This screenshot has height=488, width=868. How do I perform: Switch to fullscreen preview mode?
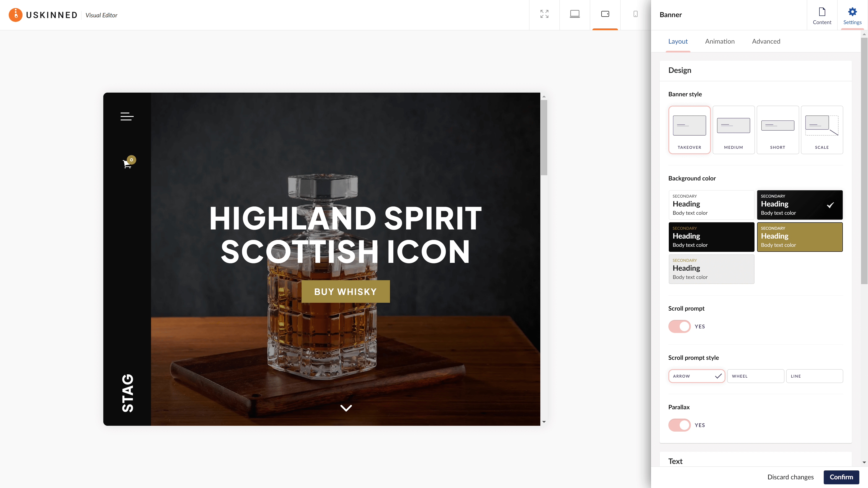[x=544, y=14]
